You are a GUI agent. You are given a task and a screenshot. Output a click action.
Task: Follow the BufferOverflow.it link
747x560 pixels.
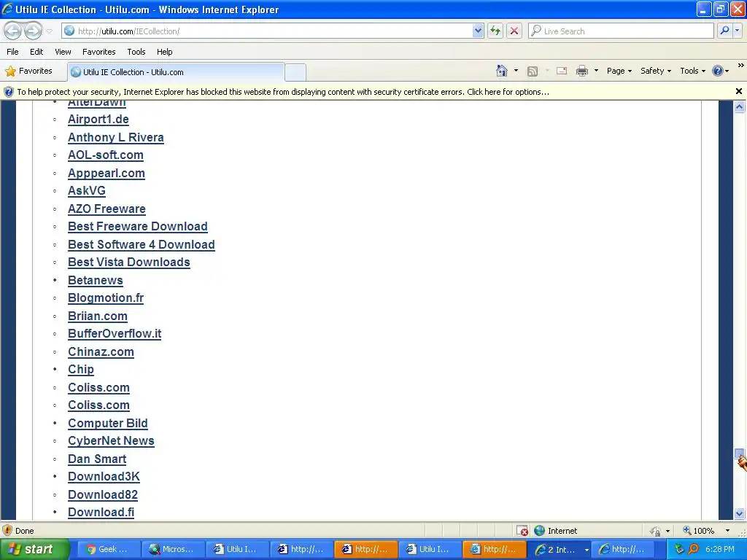pyautogui.click(x=115, y=333)
